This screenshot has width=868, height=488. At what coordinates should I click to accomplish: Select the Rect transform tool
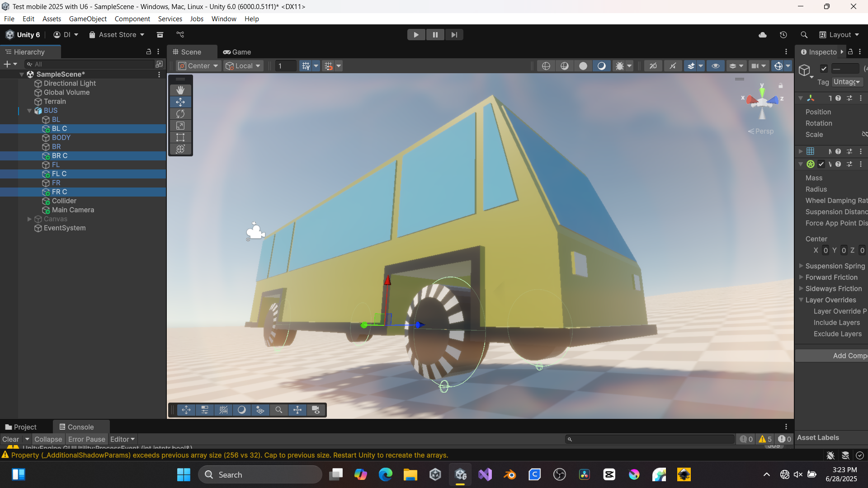point(180,137)
